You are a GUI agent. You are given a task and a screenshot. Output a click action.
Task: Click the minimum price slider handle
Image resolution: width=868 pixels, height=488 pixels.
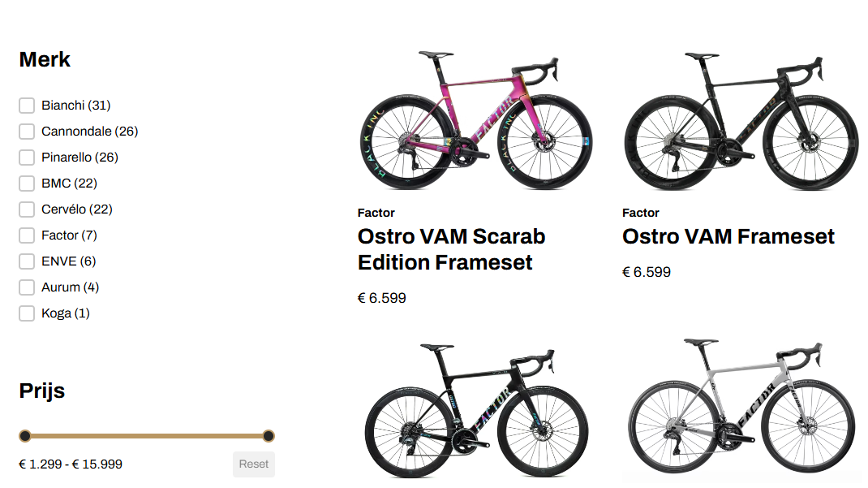(25, 436)
